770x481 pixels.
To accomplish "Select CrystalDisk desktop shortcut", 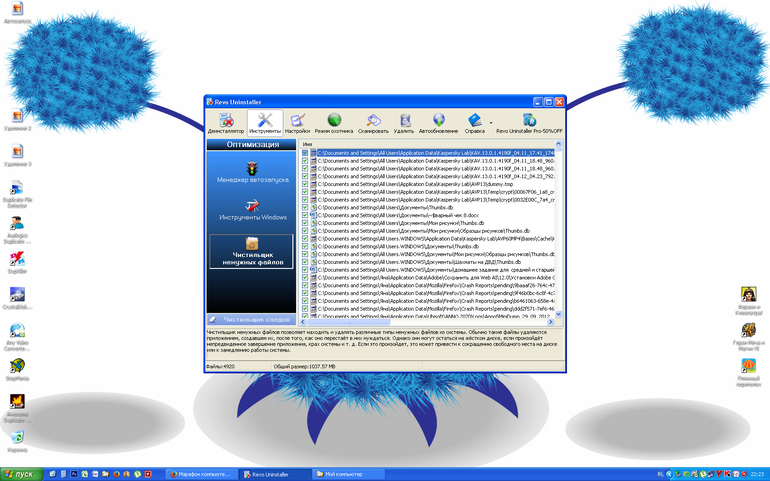I will point(17,298).
